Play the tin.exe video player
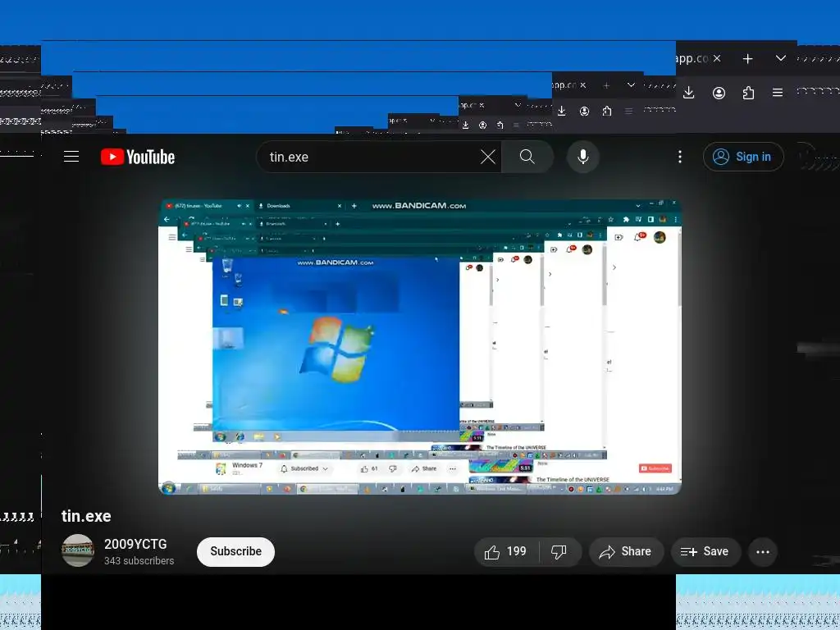This screenshot has height=630, width=840. (419, 347)
